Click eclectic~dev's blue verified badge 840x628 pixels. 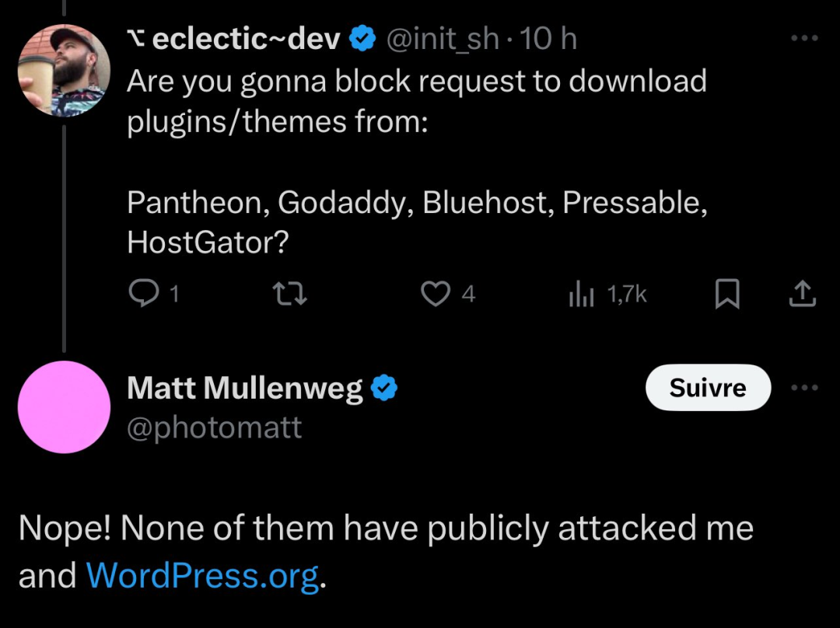point(362,39)
